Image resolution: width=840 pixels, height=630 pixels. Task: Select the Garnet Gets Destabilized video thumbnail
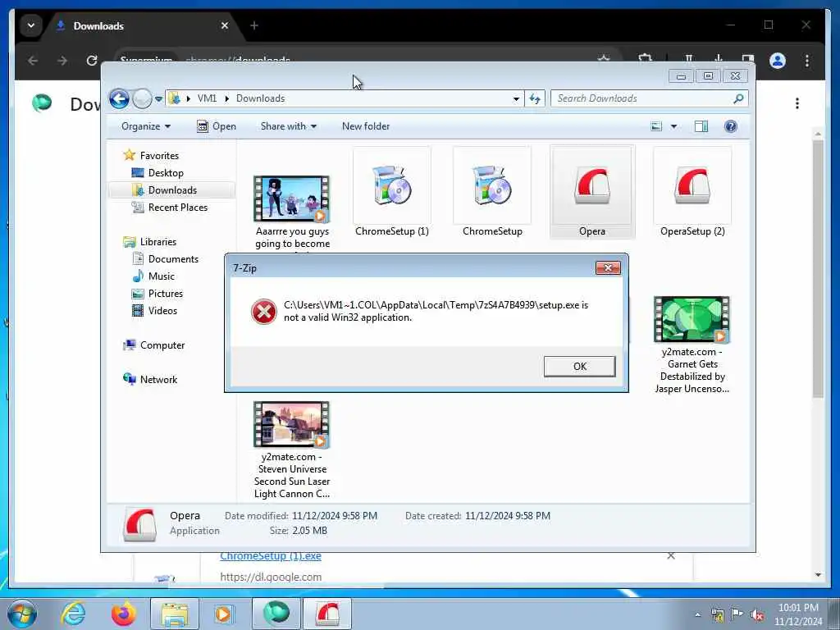pyautogui.click(x=692, y=320)
